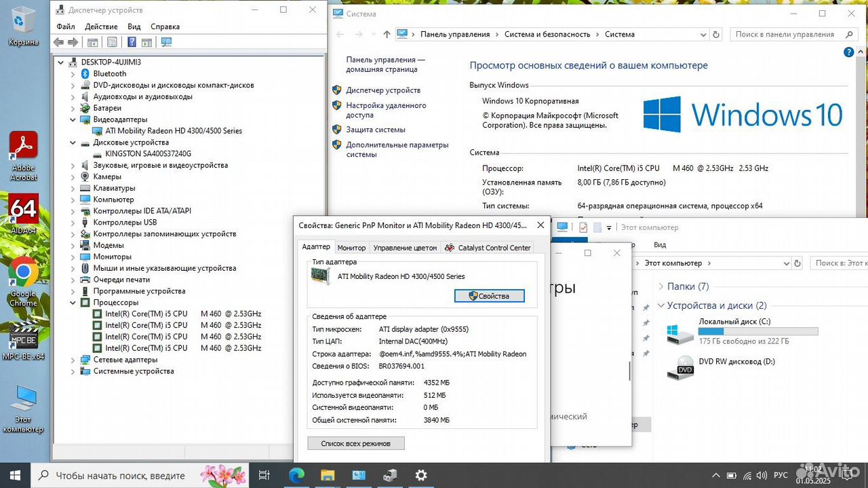Viewport: 868px width, 488px height.
Task: Collapse the Видеоадаптеры node
Action: pos(73,119)
